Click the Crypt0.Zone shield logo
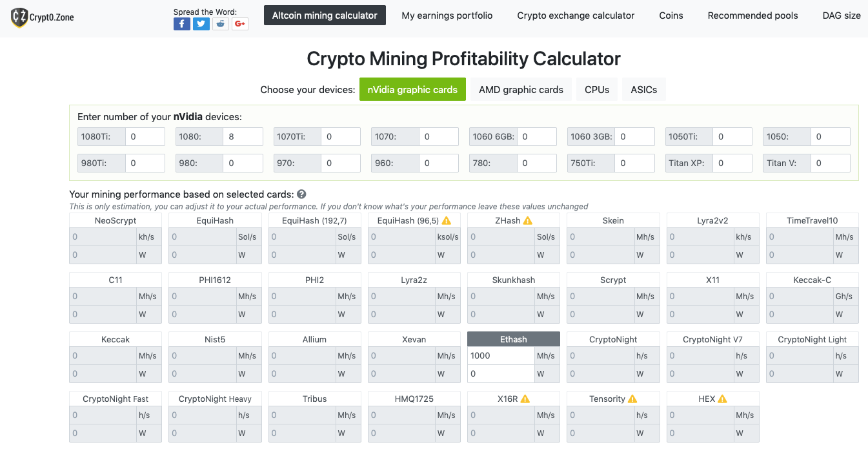 point(19,17)
